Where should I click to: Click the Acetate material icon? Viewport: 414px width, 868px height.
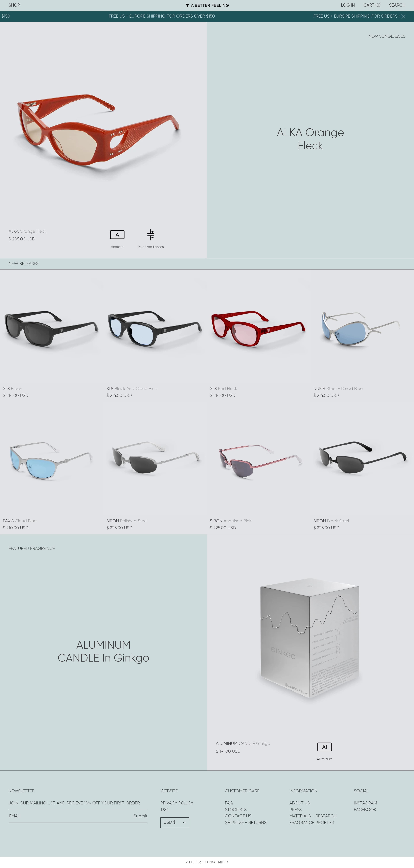point(117,235)
